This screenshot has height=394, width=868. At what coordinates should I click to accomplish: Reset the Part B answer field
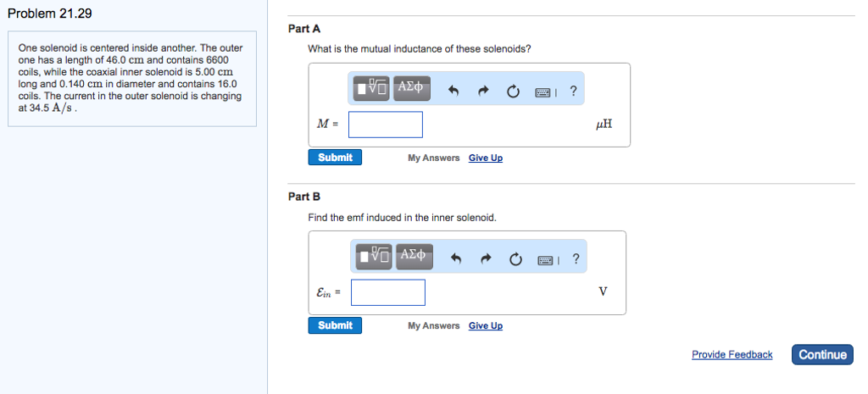pyautogui.click(x=516, y=260)
